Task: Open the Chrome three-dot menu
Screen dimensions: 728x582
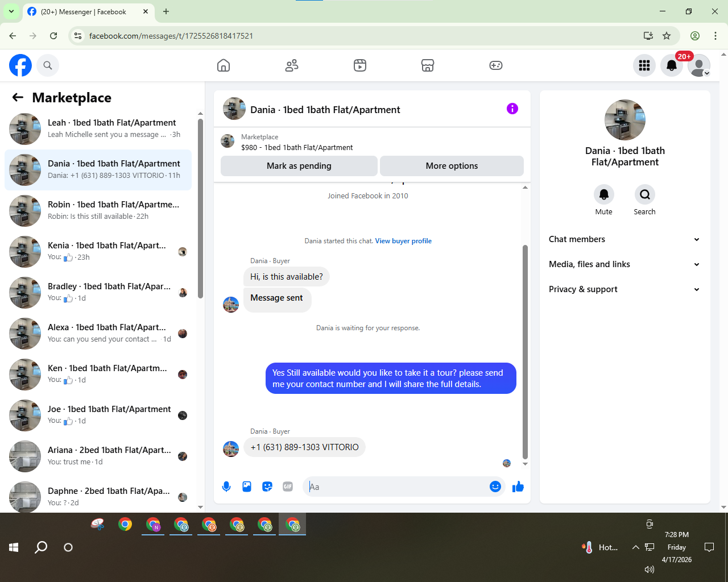Action: pos(715,36)
